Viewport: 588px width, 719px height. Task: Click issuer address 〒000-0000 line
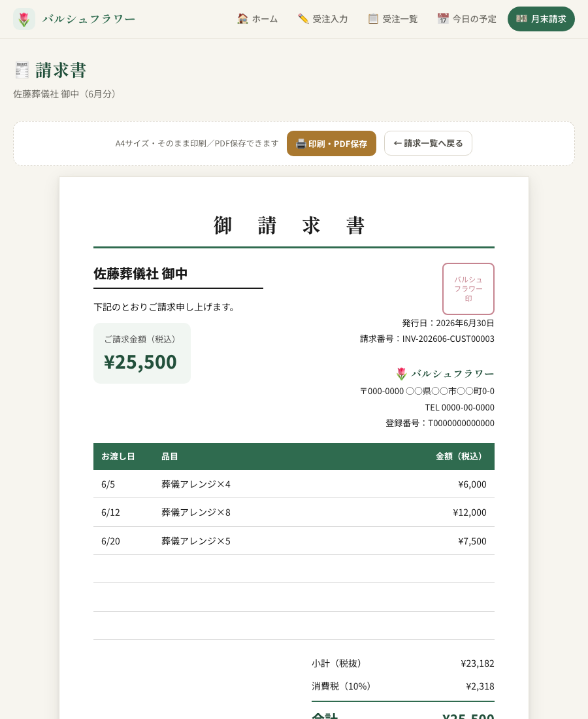point(427,391)
